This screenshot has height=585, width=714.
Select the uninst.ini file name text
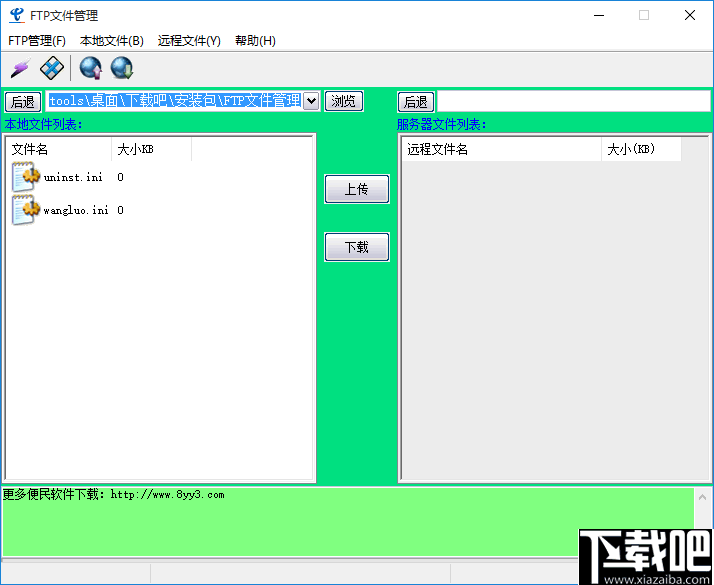click(73, 177)
